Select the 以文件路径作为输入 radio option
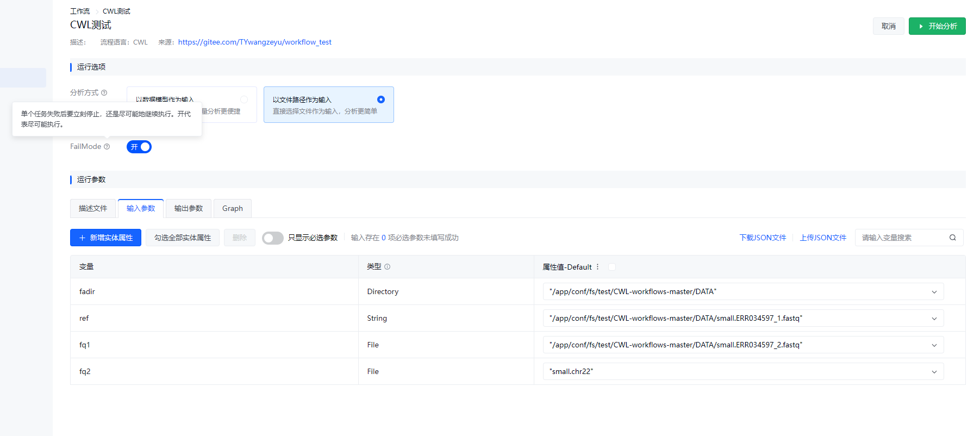Image resolution: width=980 pixels, height=436 pixels. pyautogui.click(x=381, y=99)
